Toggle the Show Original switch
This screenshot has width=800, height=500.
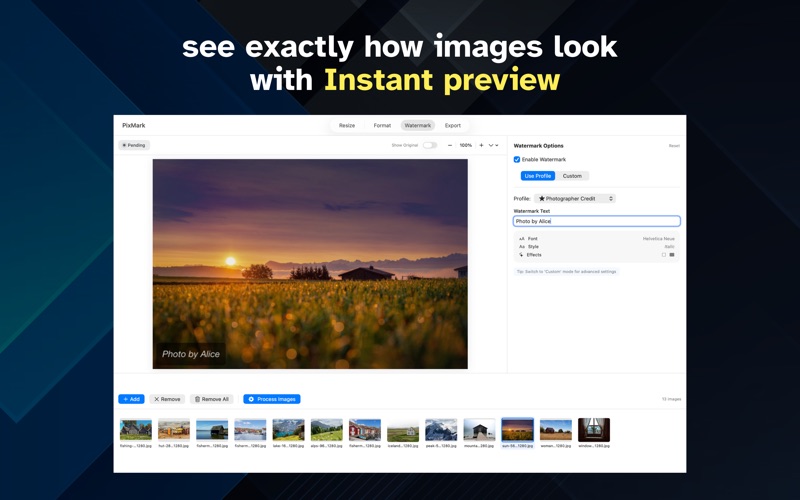[x=430, y=145]
